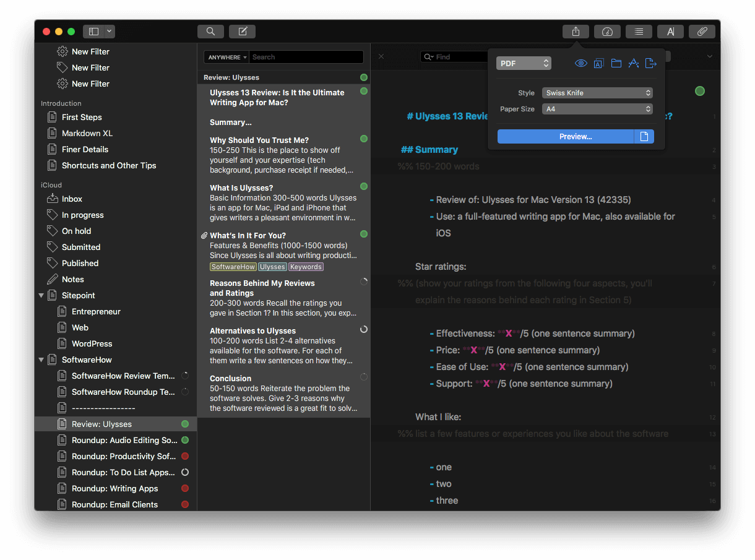
Task: Click the Save To folder icon
Action: point(616,63)
